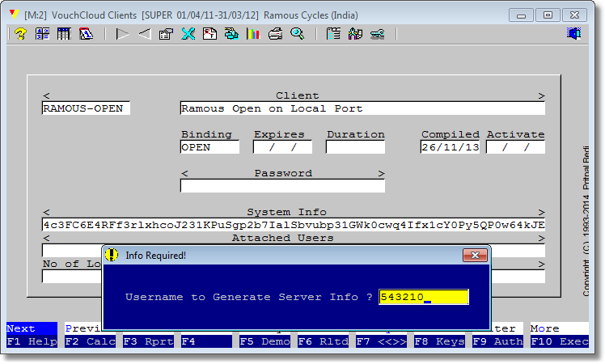Click the magnifying glass search icon
The height and width of the screenshot is (364, 605).
[297, 34]
